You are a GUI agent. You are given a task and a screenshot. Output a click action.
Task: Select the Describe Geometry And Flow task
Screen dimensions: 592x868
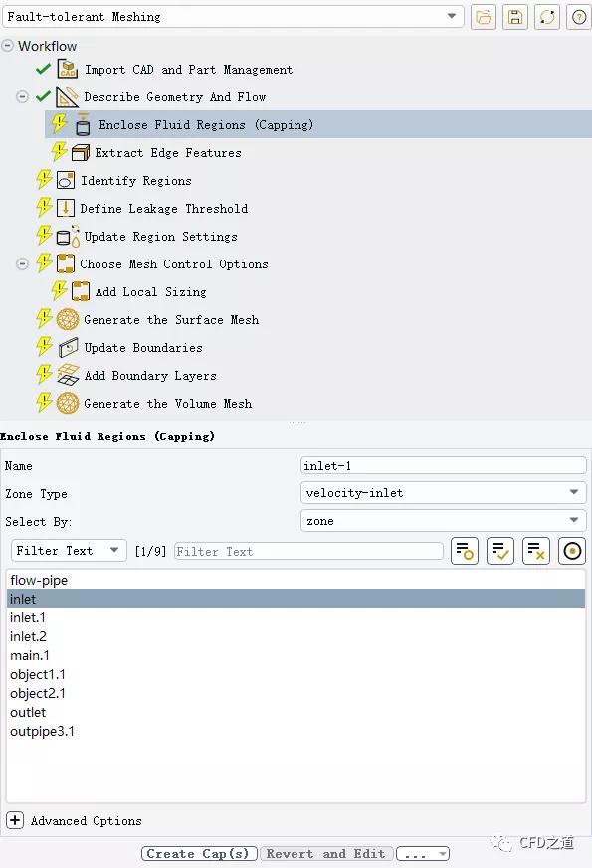(174, 96)
